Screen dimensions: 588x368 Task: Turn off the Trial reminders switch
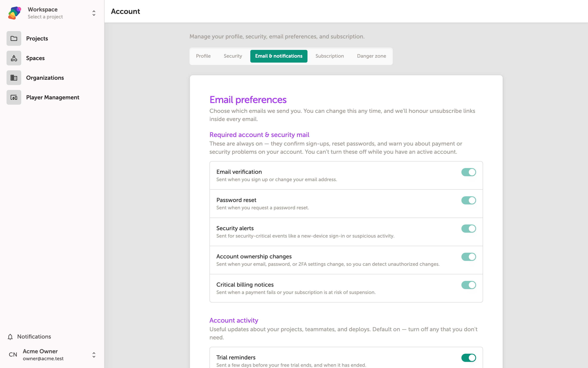click(x=468, y=358)
